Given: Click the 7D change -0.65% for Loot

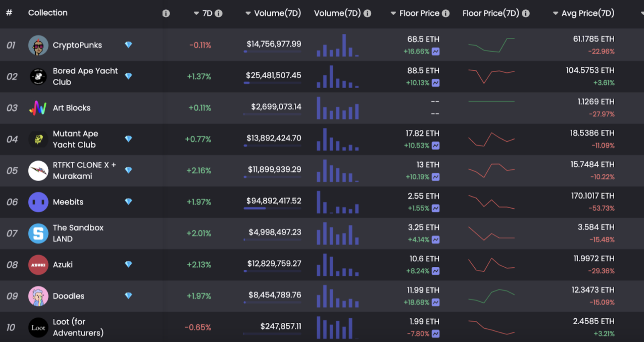Looking at the screenshot, I should (198, 328).
